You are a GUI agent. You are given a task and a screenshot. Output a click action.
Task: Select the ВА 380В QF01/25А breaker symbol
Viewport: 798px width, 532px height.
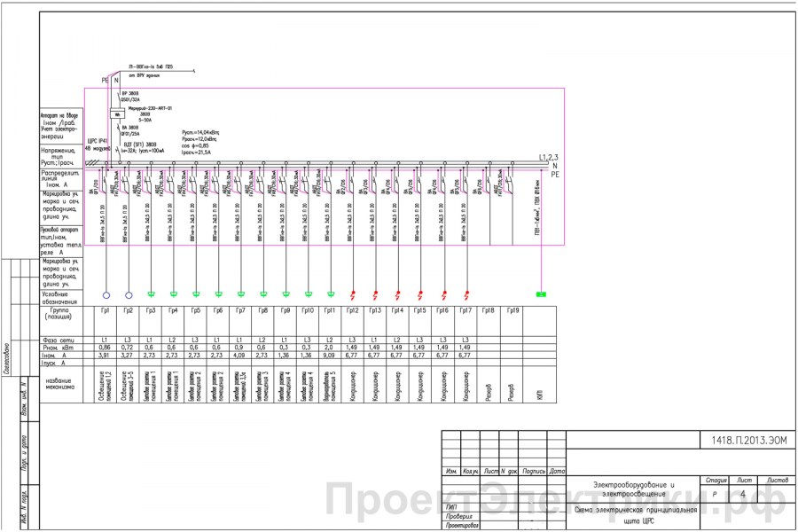coord(119,130)
